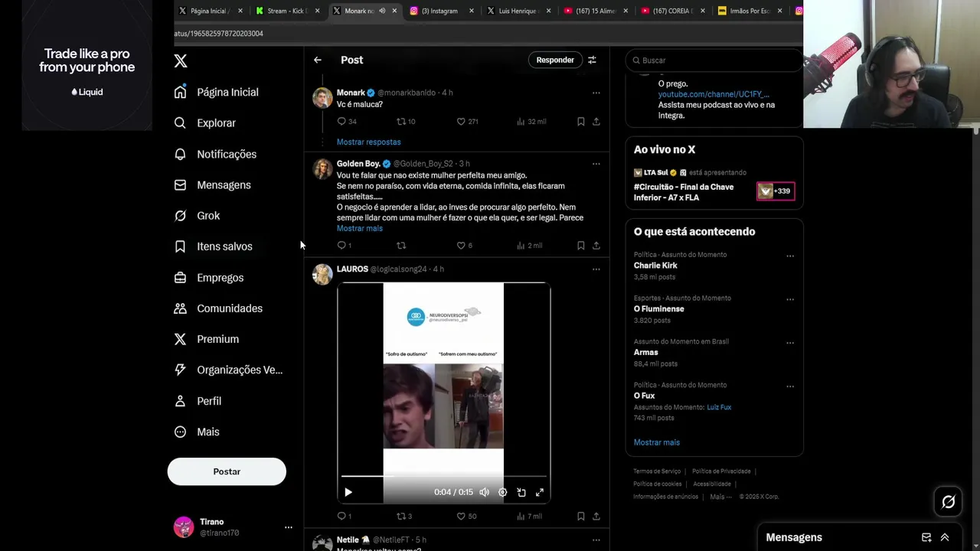Open Tirano account options menu
Image resolution: width=980 pixels, height=551 pixels.
pos(289,527)
